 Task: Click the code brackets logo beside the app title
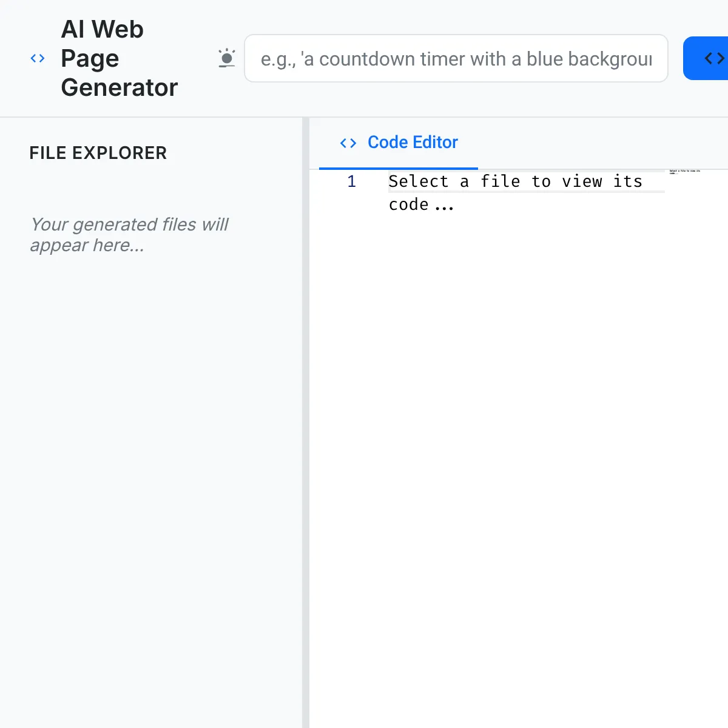38,58
